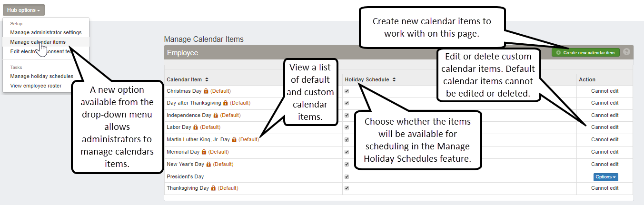Toggle the President's Day holiday schedule checkbox
Image resolution: width=644 pixels, height=205 pixels.
tap(347, 176)
